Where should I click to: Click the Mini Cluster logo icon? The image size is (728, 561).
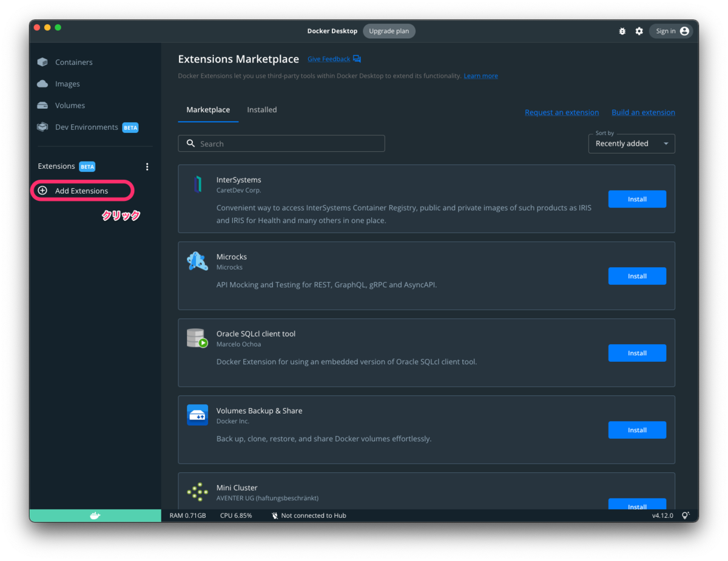coord(197,492)
